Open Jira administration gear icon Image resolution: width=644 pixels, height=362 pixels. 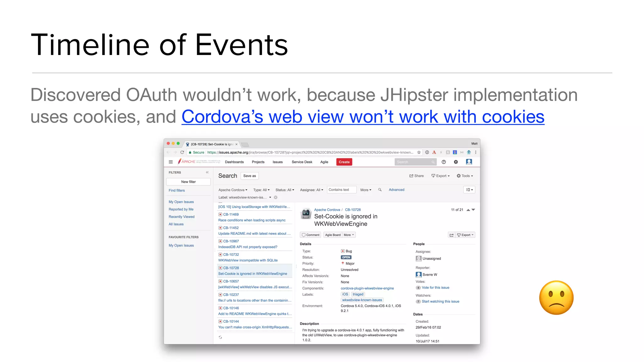(x=456, y=162)
